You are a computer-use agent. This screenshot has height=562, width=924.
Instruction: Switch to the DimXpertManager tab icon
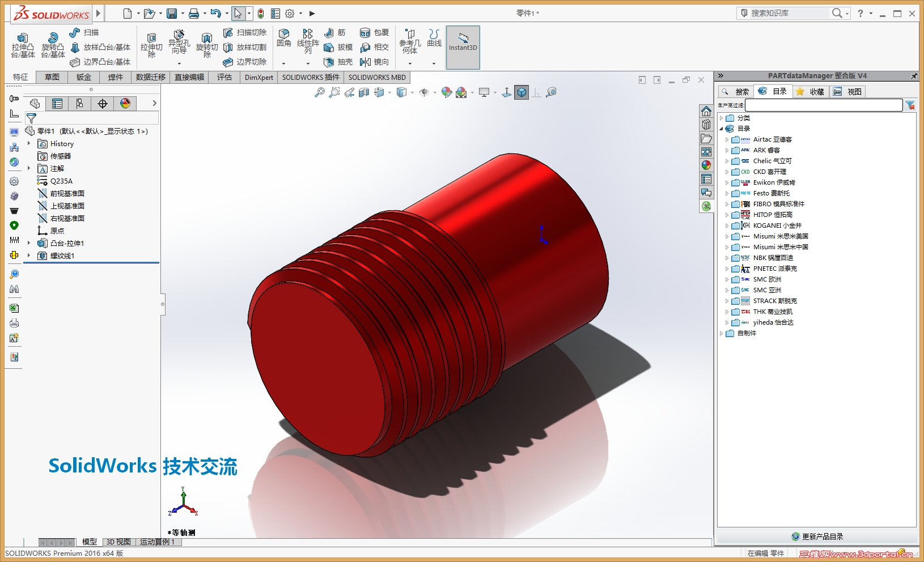pos(103,104)
